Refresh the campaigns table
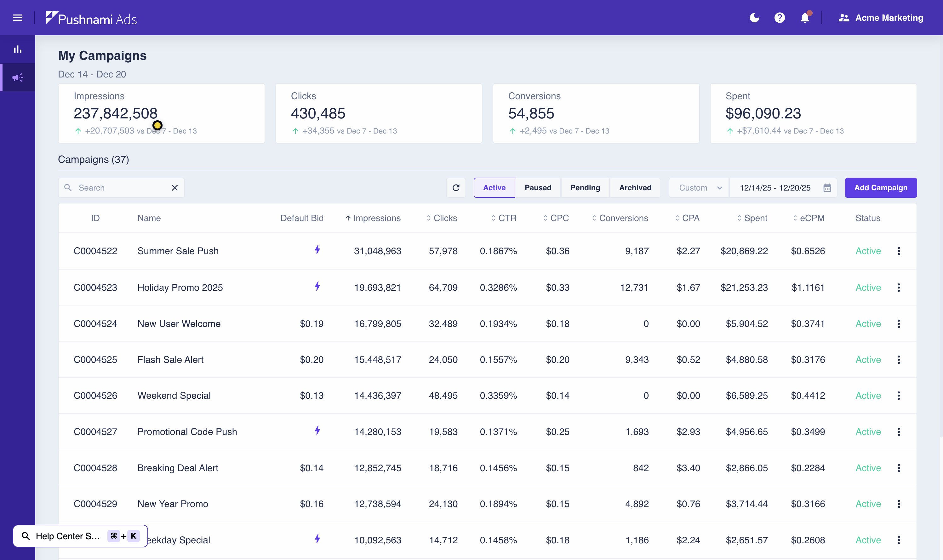Viewport: 943px width, 560px height. point(456,187)
